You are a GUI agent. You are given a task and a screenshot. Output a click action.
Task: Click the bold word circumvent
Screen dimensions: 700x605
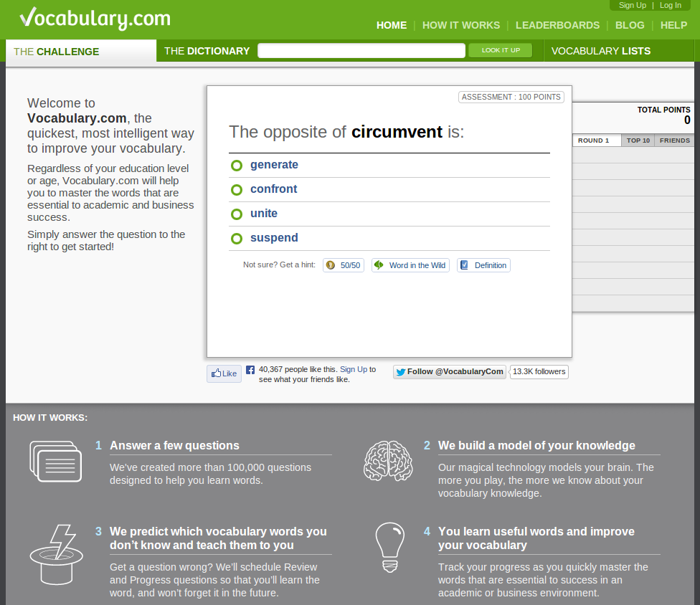397,132
